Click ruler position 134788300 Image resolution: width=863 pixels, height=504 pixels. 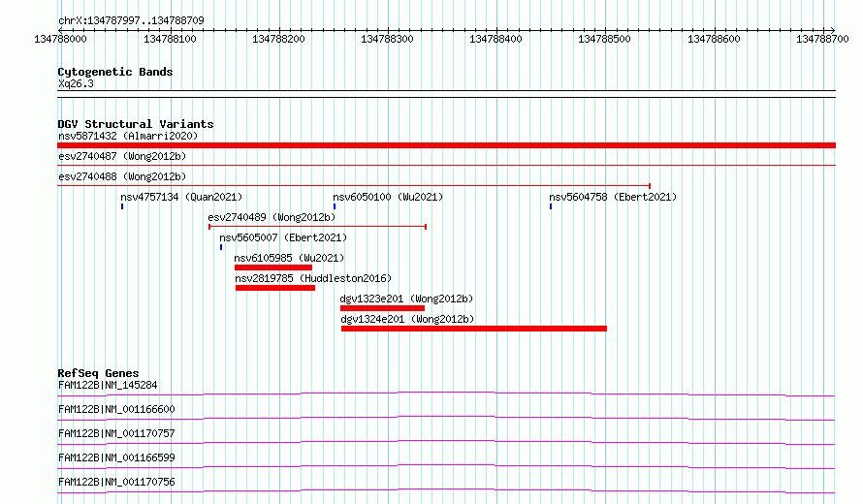click(x=387, y=39)
